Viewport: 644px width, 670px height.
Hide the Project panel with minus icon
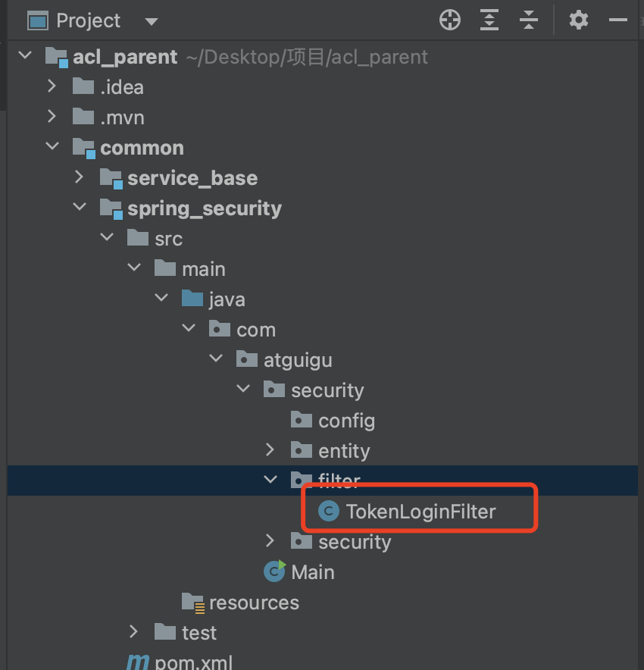pos(618,20)
